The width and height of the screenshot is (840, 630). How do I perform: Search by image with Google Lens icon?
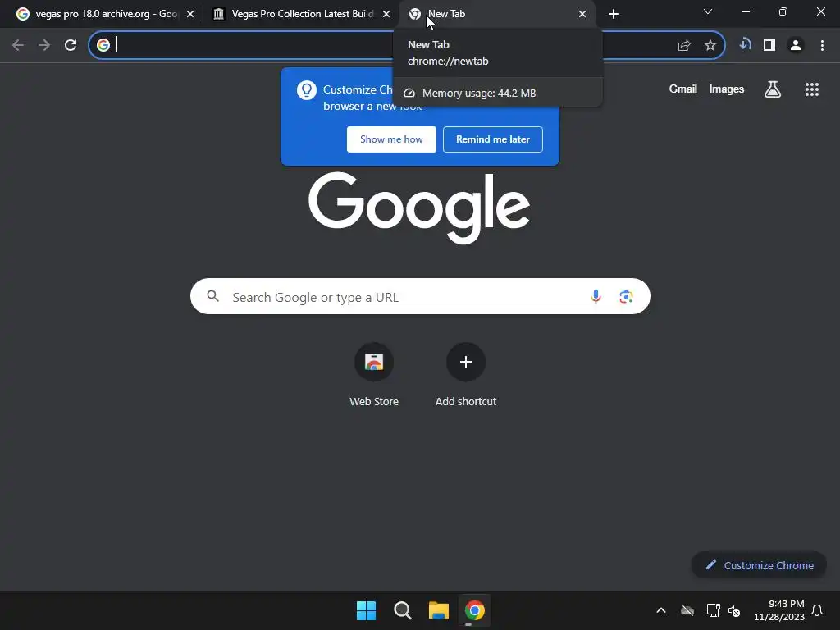[626, 296]
